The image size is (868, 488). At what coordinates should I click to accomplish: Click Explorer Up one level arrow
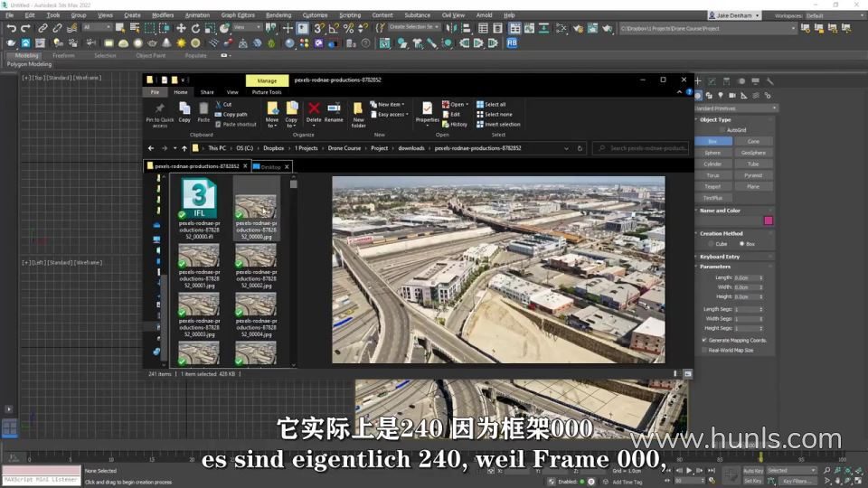[184, 148]
